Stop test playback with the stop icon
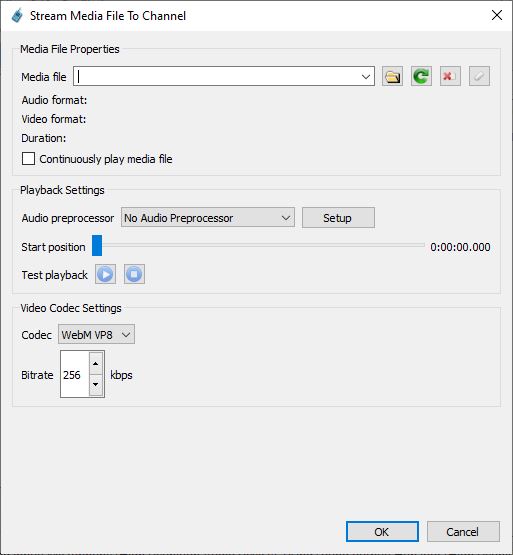This screenshot has width=513, height=555. point(134,274)
